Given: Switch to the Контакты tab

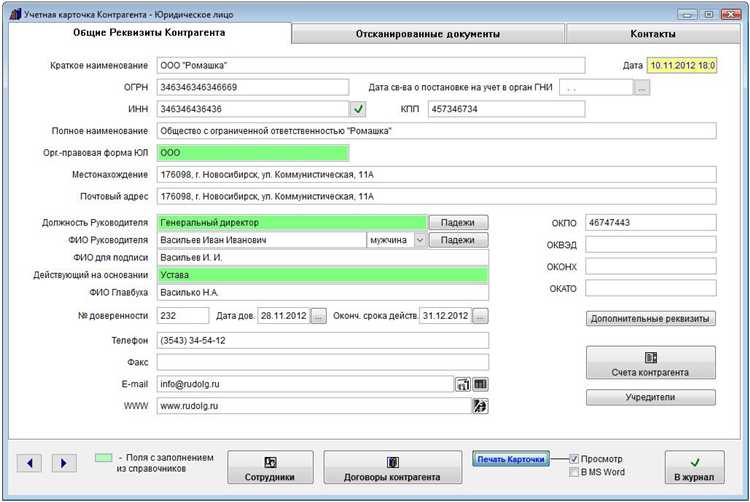Looking at the screenshot, I should [x=653, y=34].
